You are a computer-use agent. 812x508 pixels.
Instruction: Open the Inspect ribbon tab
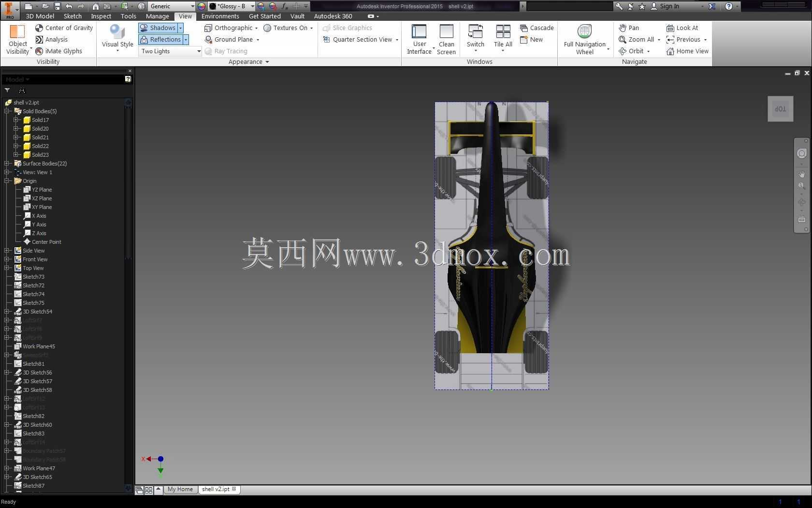coord(101,16)
